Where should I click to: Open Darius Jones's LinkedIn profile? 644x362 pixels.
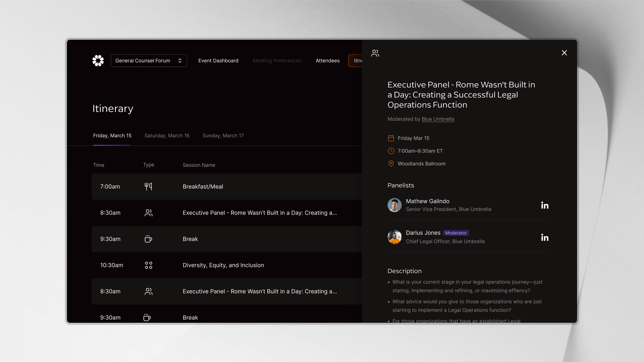pyautogui.click(x=545, y=237)
